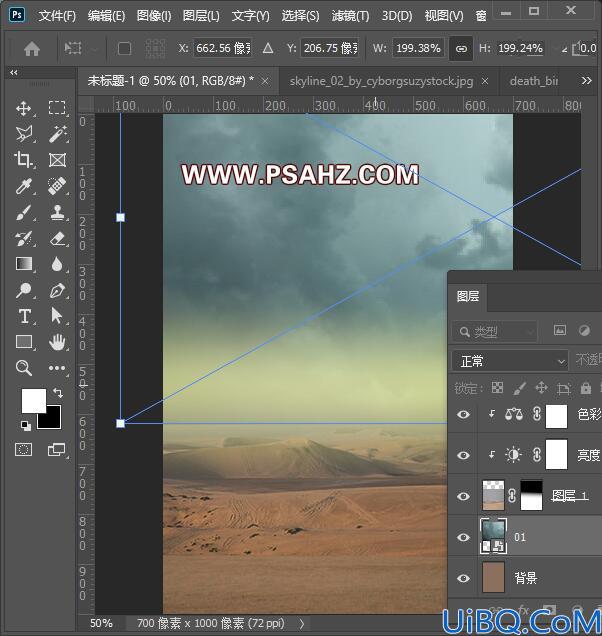Toggle Quick Mask mode
Viewport: 602px width, 636px height.
24,449
